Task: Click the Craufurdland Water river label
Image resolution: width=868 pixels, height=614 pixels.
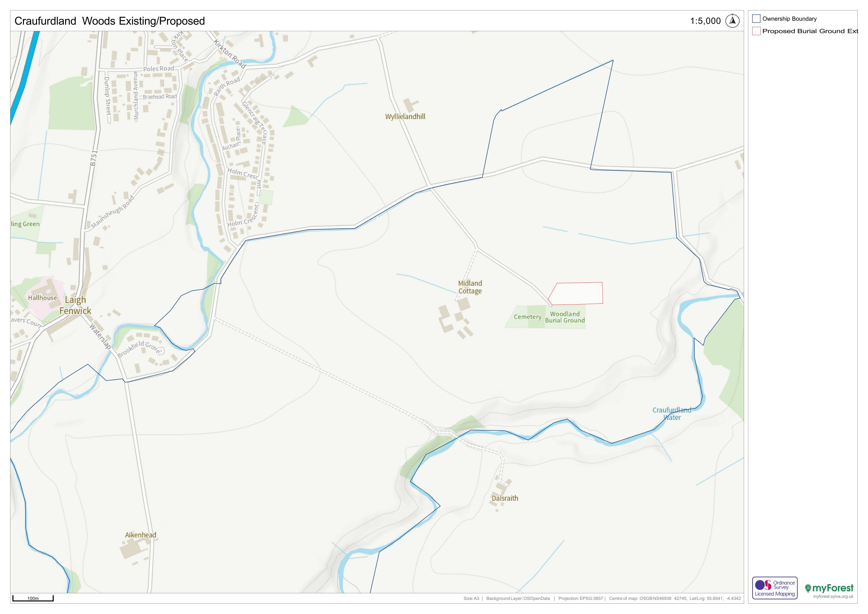Action: [x=672, y=414]
